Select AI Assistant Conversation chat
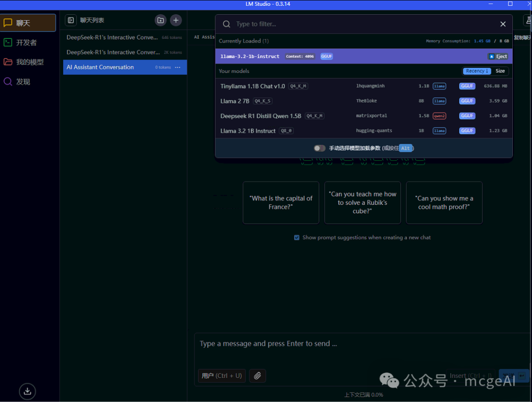The image size is (532, 402). [x=125, y=67]
